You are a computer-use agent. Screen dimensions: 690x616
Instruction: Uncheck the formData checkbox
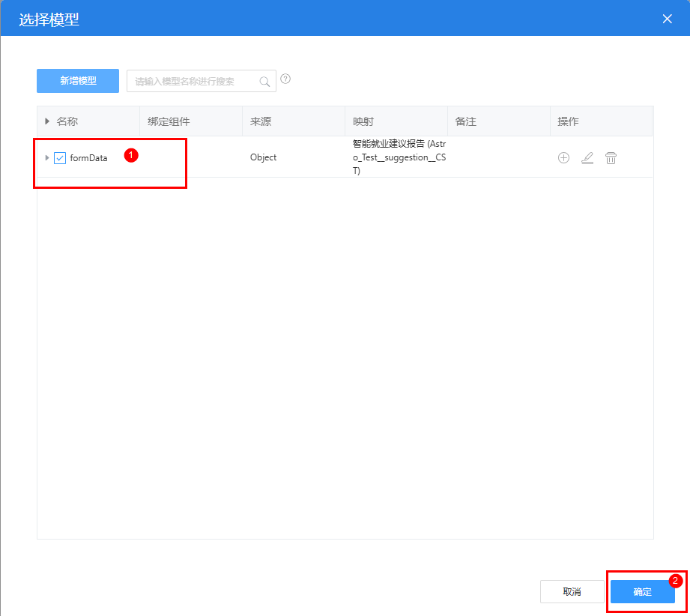tap(60, 157)
